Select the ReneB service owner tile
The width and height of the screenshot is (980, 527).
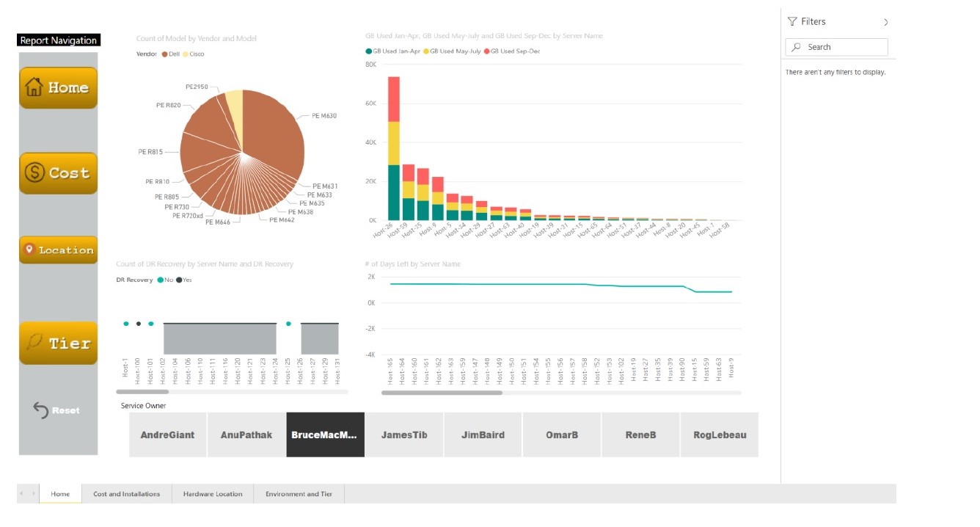tap(640, 435)
